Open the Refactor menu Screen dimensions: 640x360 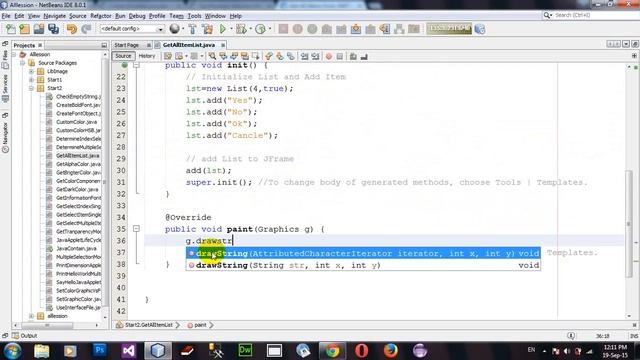101,16
